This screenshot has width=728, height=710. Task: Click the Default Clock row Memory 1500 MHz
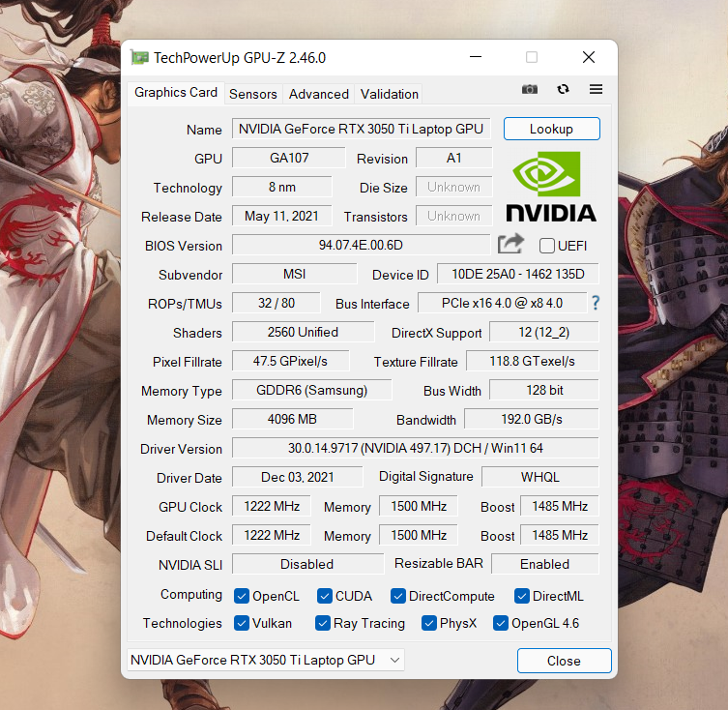419,535
